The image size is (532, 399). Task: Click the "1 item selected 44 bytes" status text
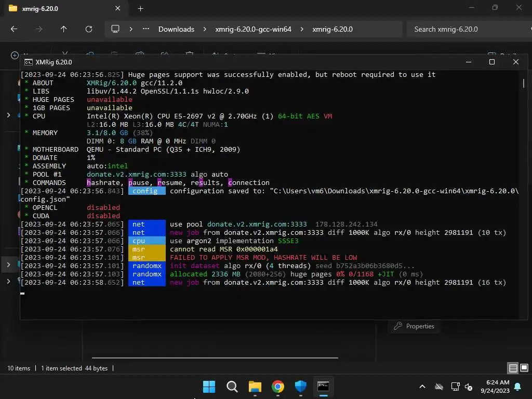(x=74, y=368)
